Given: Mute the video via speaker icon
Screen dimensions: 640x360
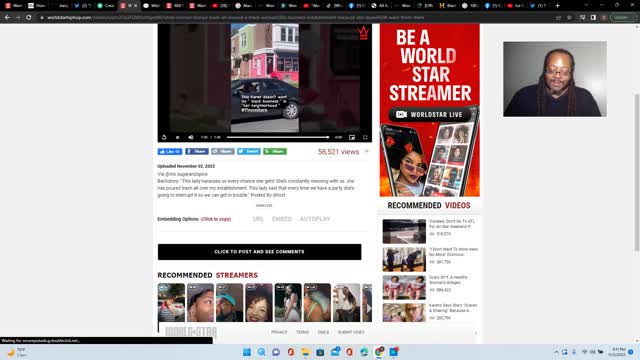Looking at the screenshot, I should click(191, 138).
